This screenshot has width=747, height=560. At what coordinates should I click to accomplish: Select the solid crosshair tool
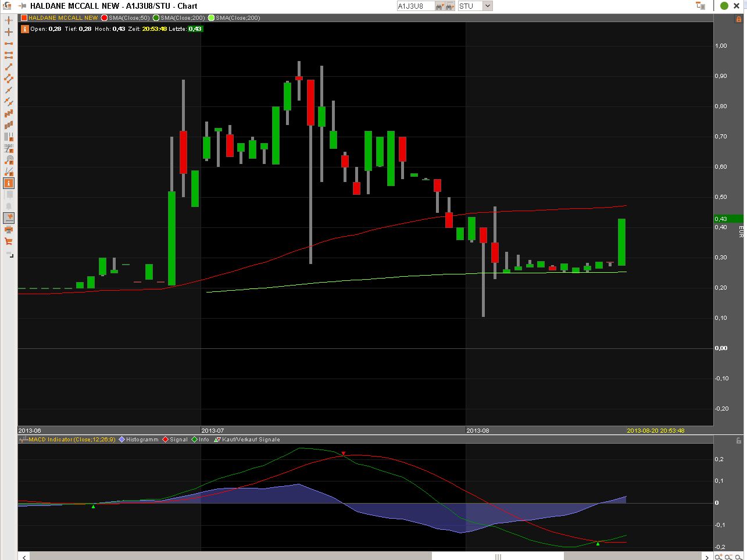tap(9, 32)
